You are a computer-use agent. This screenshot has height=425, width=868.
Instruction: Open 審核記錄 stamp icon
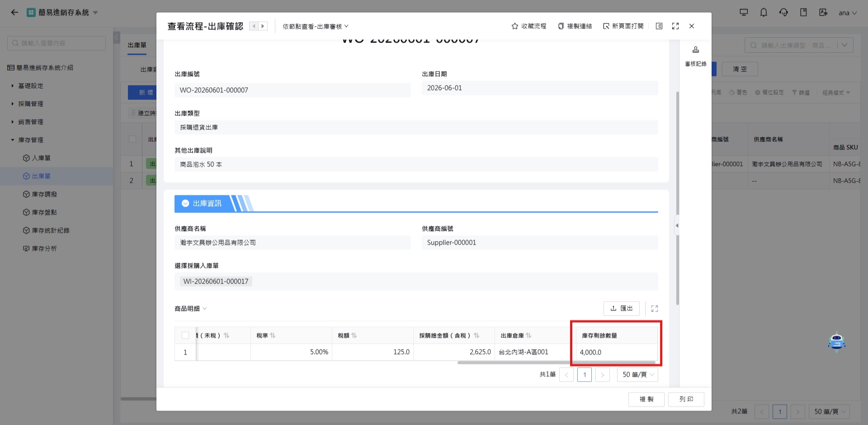(x=696, y=56)
